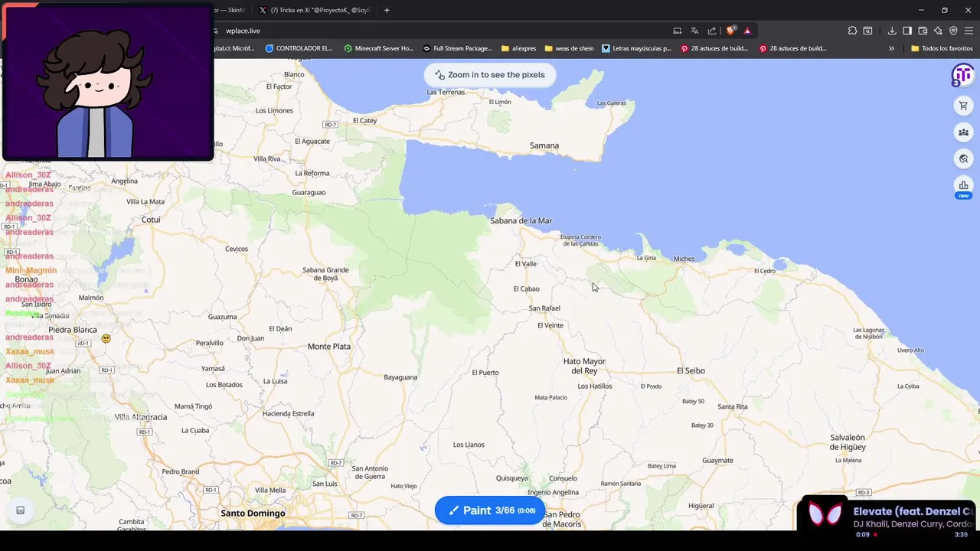This screenshot has height=551, width=980.
Task: Click the Elevate song title in the music widget
Action: click(x=913, y=511)
